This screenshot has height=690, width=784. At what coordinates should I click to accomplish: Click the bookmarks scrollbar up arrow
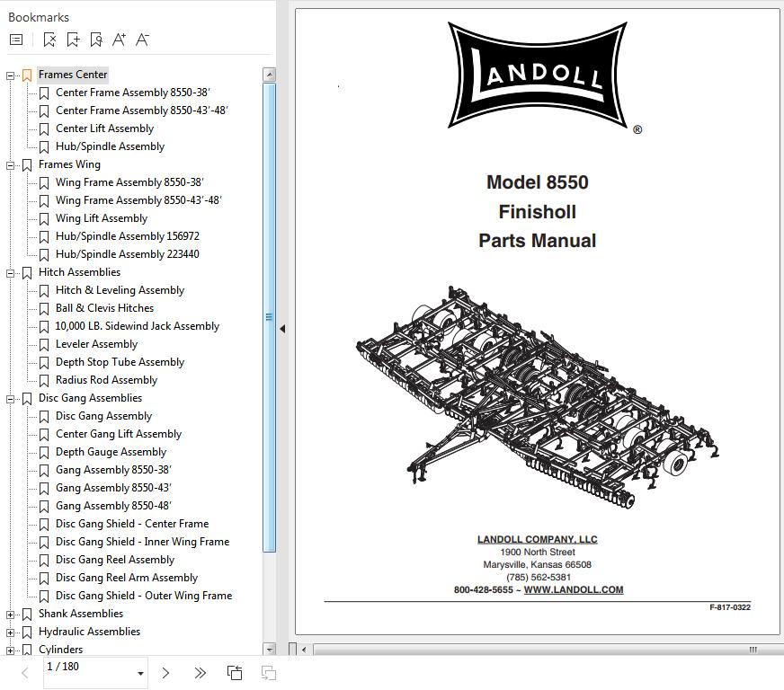click(x=269, y=75)
